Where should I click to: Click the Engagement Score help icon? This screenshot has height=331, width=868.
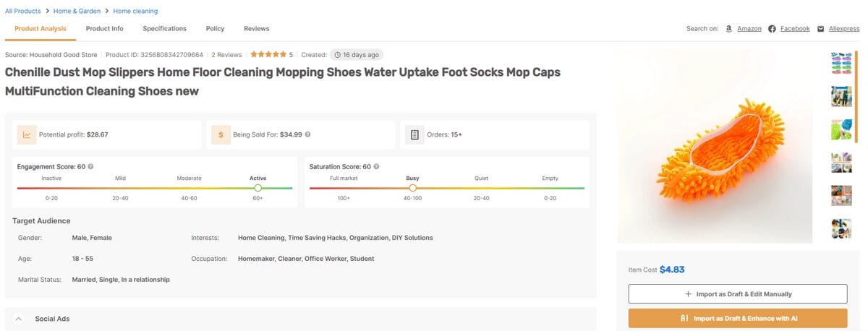click(x=90, y=167)
